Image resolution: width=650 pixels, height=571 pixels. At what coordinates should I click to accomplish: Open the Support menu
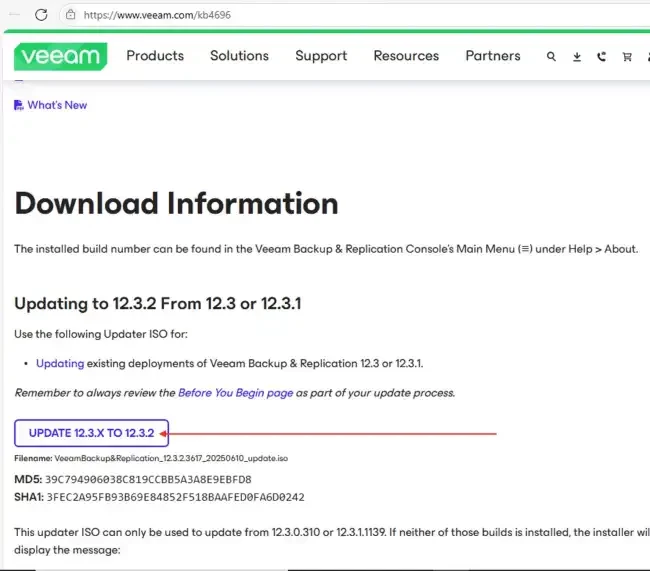coord(321,56)
